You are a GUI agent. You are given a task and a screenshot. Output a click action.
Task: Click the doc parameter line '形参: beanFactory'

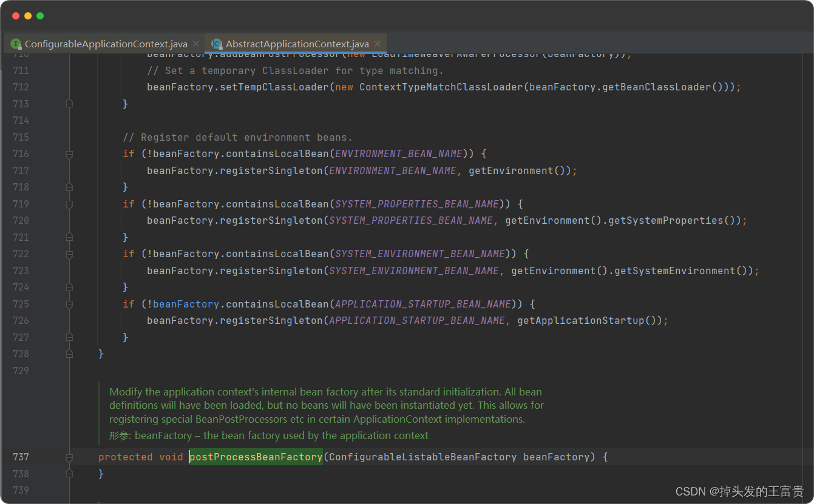tap(269, 435)
